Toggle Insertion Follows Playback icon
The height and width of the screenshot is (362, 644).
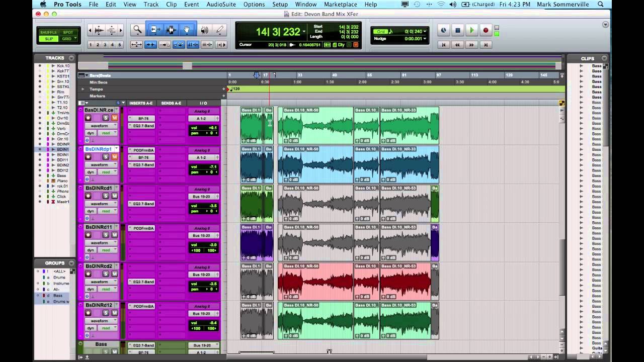[221, 45]
